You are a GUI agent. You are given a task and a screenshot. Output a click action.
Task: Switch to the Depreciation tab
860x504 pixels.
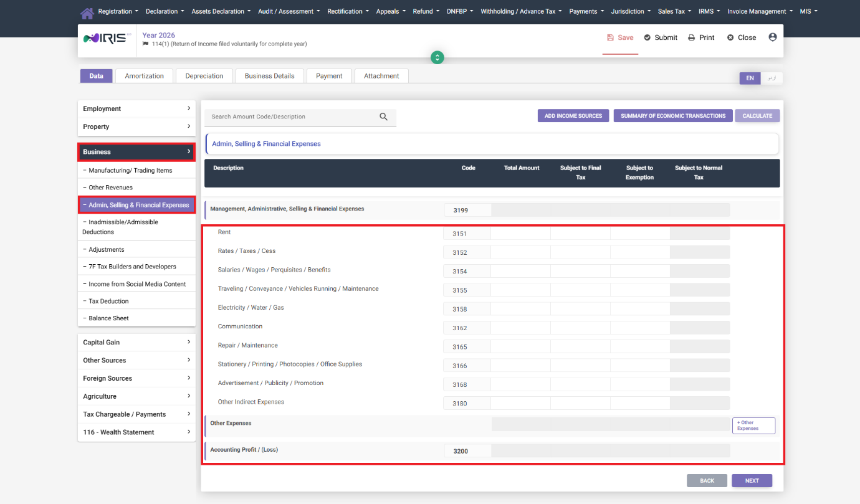pos(204,76)
